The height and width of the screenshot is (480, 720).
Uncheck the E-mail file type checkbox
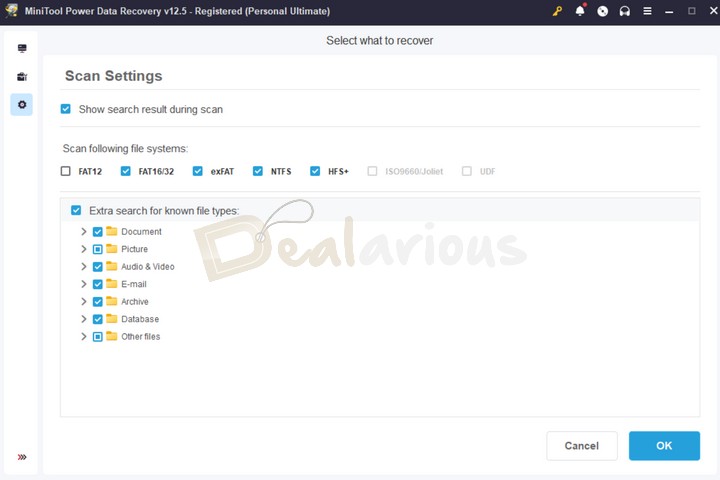tap(97, 284)
